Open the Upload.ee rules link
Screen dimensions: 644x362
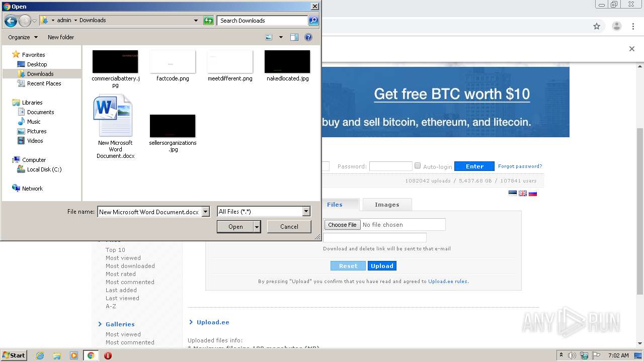click(x=448, y=282)
